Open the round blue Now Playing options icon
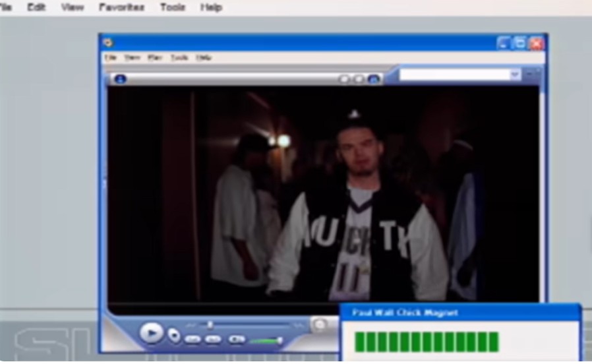592x364 pixels. click(x=120, y=79)
